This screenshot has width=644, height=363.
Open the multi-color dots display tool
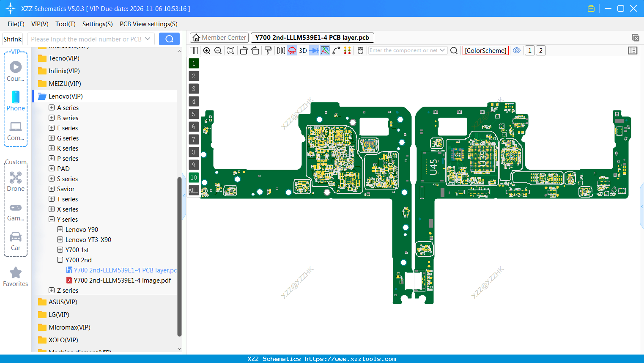click(x=347, y=50)
